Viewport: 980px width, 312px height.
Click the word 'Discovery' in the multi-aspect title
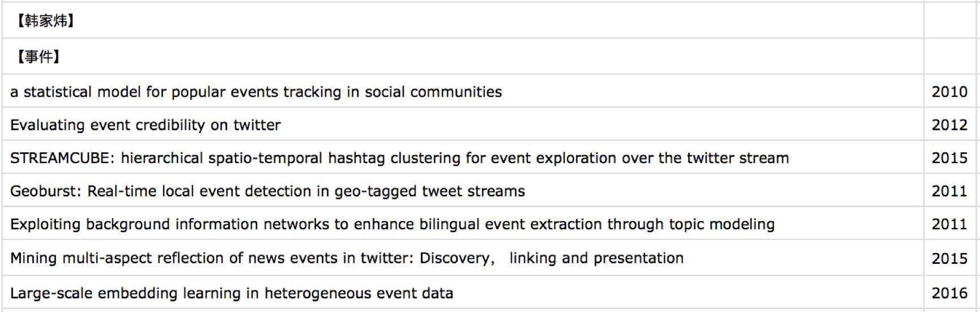(x=454, y=258)
